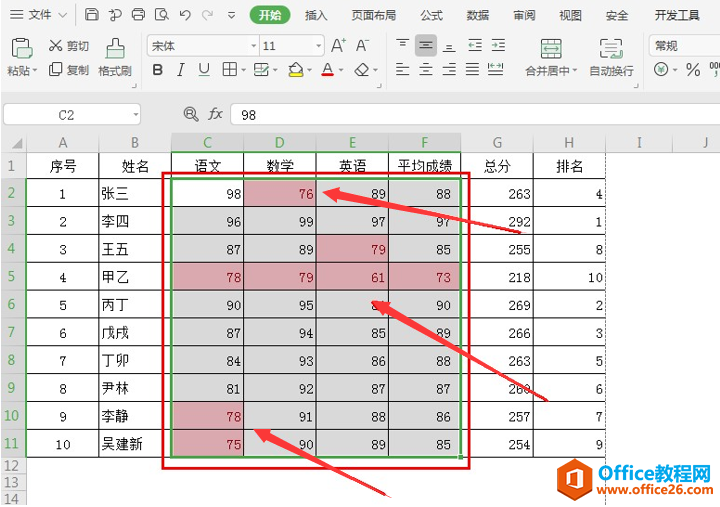Click the red font color A icon
720x507 pixels.
(x=327, y=70)
